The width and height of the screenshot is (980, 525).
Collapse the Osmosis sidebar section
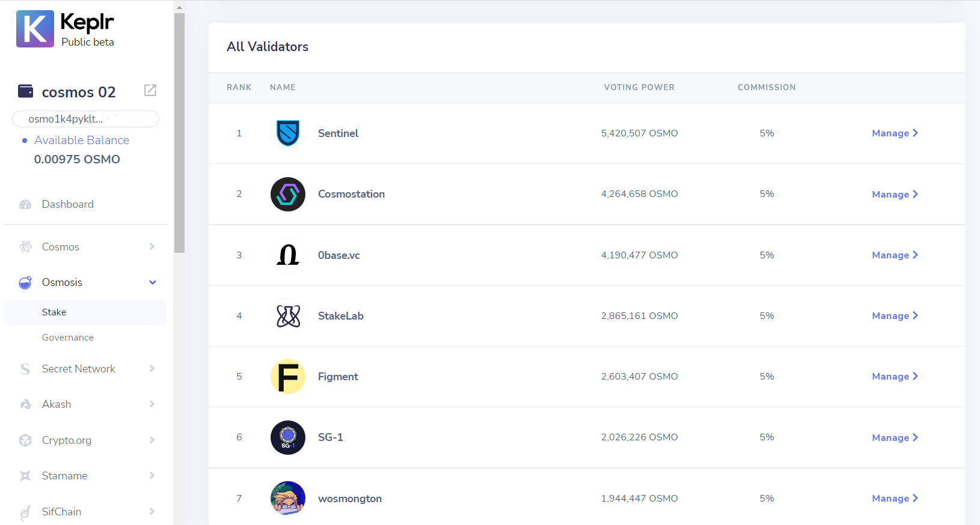click(x=152, y=282)
